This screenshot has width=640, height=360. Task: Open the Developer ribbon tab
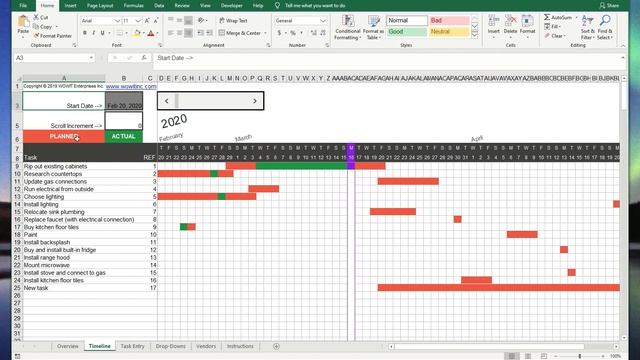[231, 6]
